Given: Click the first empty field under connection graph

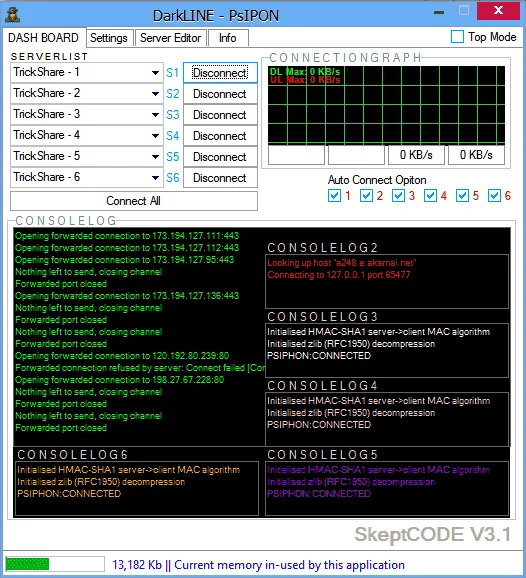Looking at the screenshot, I should (296, 155).
